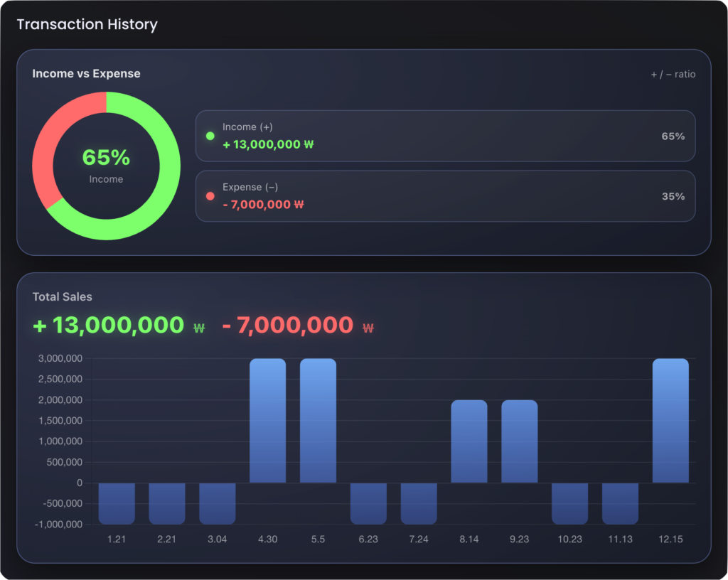Screen dimensions: 728x580
Task: Click the negative bar for 10.23
Action: [x=570, y=503]
